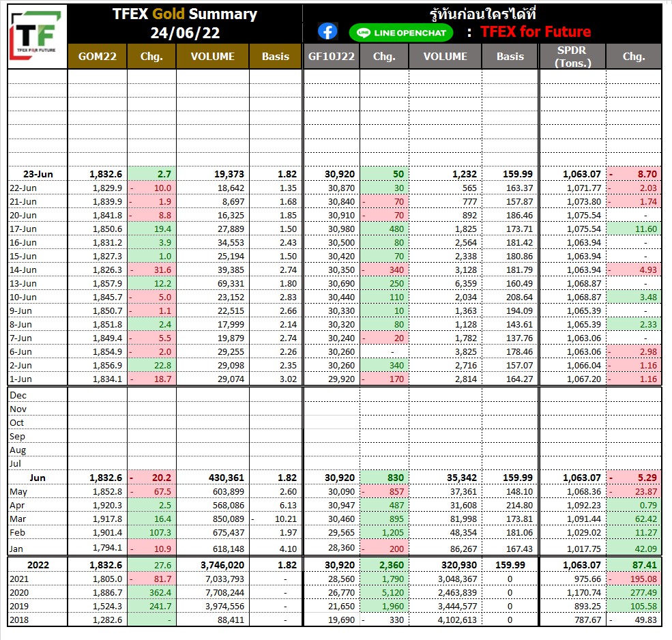Click the 23-Jun row date label
The height and width of the screenshot is (640, 672).
[x=38, y=174]
